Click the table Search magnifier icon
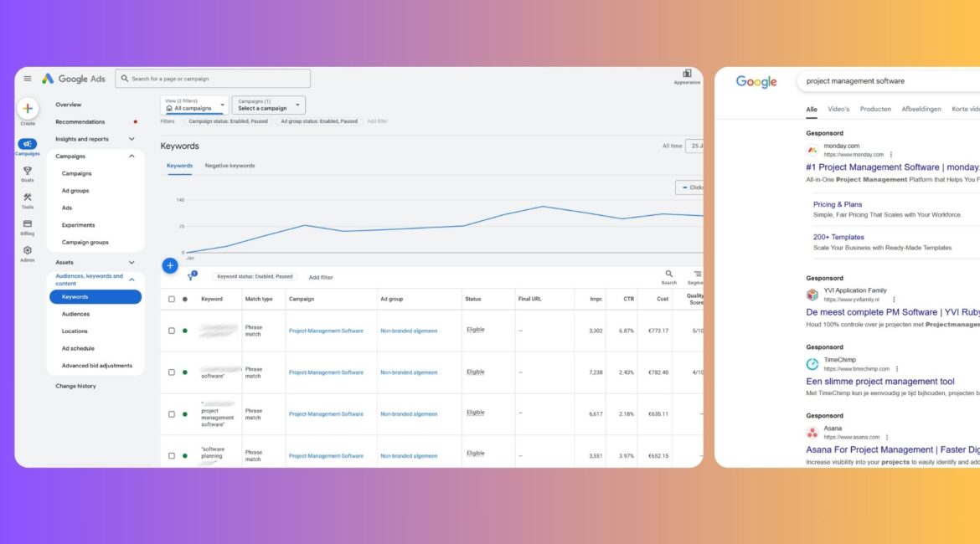Screen dimensions: 980x544 668,274
